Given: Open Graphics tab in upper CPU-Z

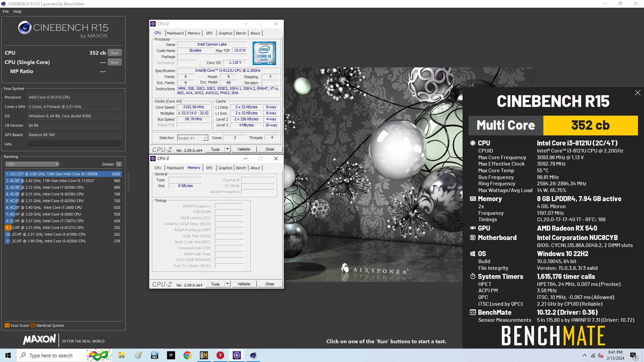Looking at the screenshot, I should coord(225,33).
